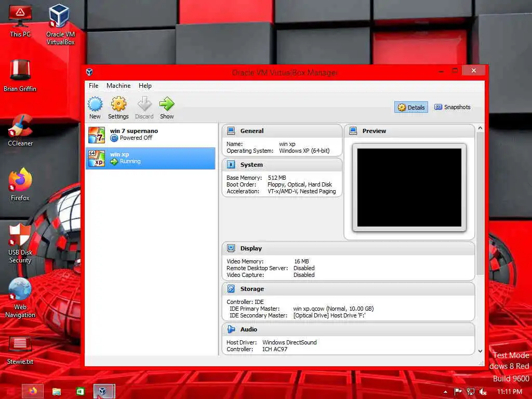
Task: Switch to the Snapshots view
Action: (453, 107)
